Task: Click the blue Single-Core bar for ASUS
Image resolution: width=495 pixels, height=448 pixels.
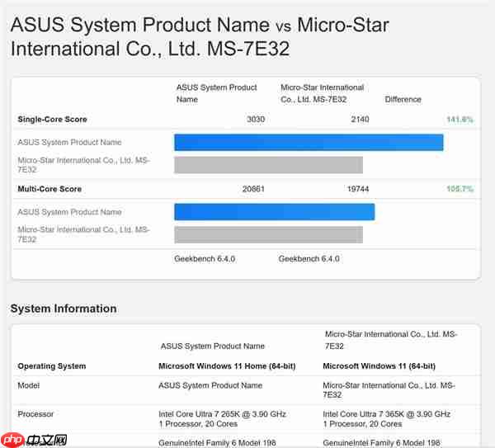Action: pyautogui.click(x=309, y=143)
